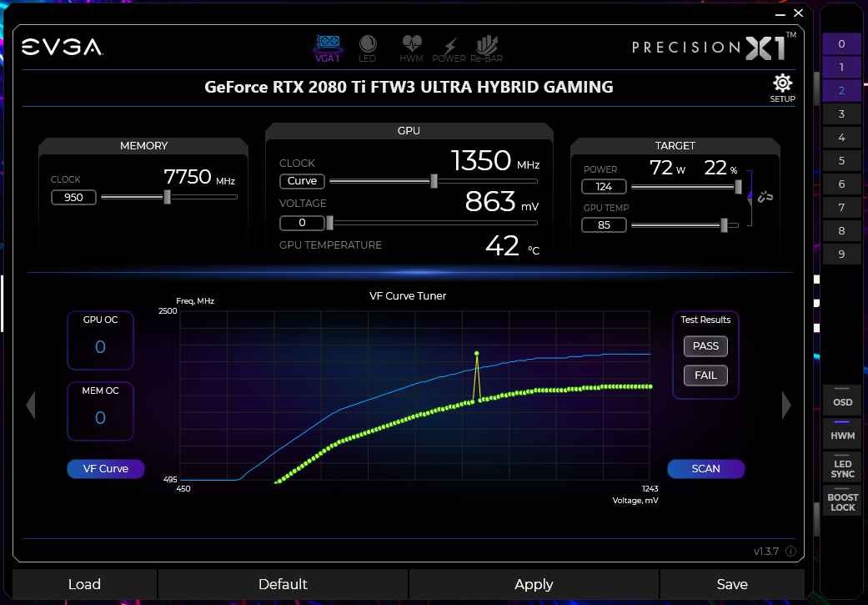Click the voltage offset field showing 0

coord(302,223)
